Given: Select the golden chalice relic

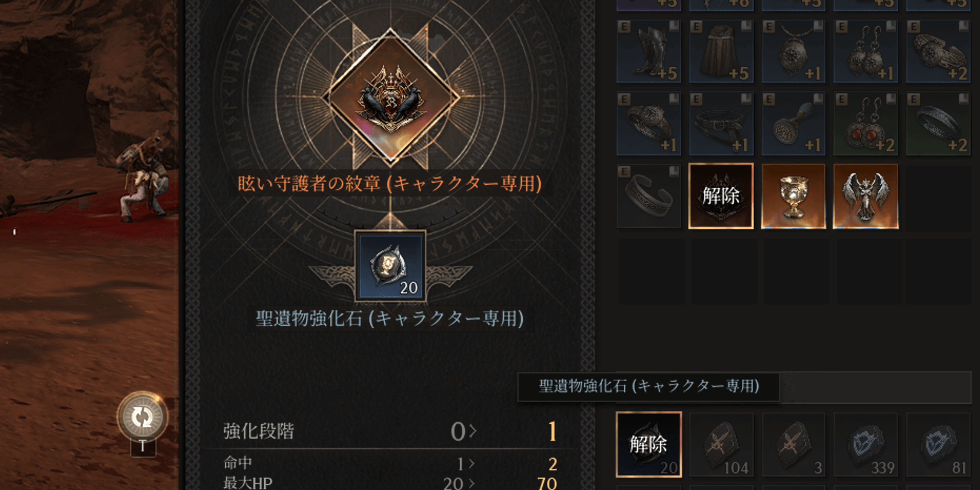Looking at the screenshot, I should point(793,196).
